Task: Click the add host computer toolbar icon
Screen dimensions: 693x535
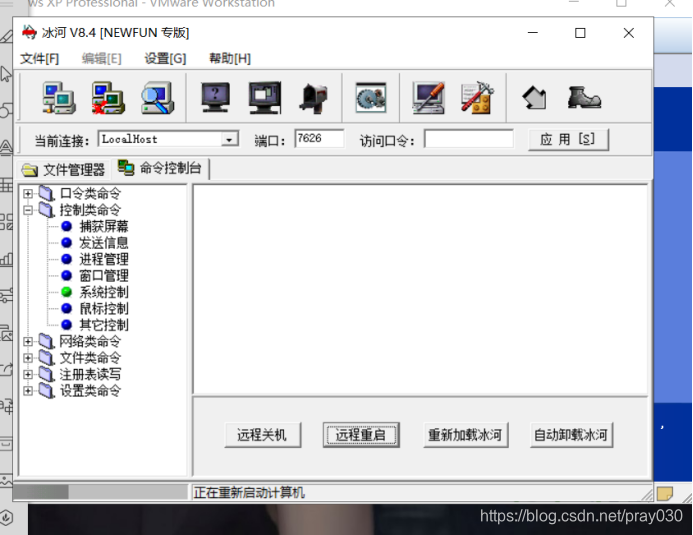Action: pyautogui.click(x=59, y=98)
